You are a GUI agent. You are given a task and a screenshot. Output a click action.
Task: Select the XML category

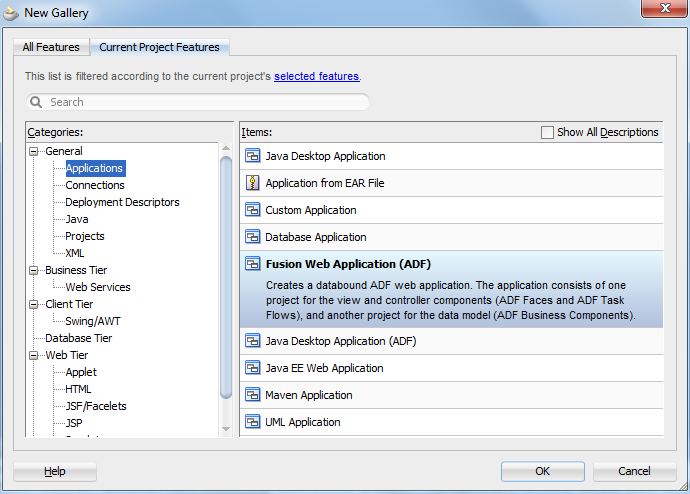click(x=74, y=253)
